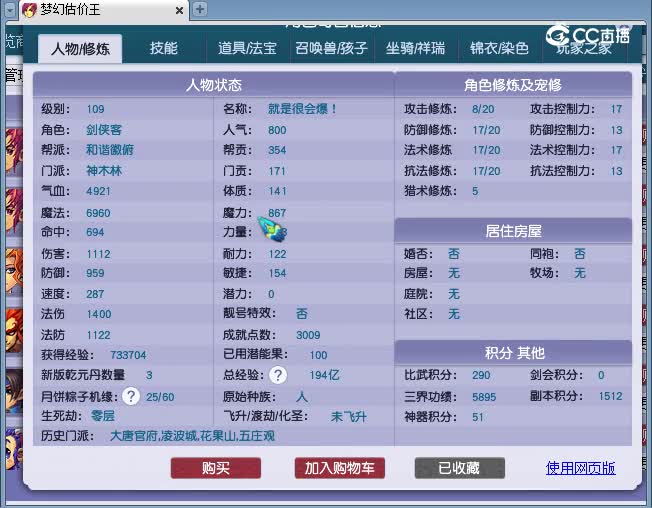This screenshot has width=652, height=508.
Task: Click the 比武积分 value 290
Action: (481, 375)
